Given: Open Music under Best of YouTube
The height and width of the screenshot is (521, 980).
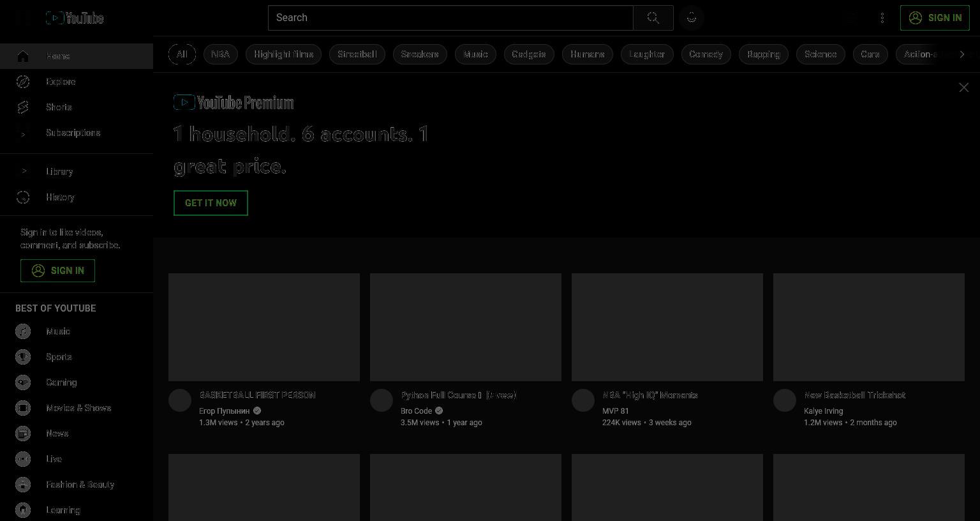Looking at the screenshot, I should pyautogui.click(x=77, y=331).
